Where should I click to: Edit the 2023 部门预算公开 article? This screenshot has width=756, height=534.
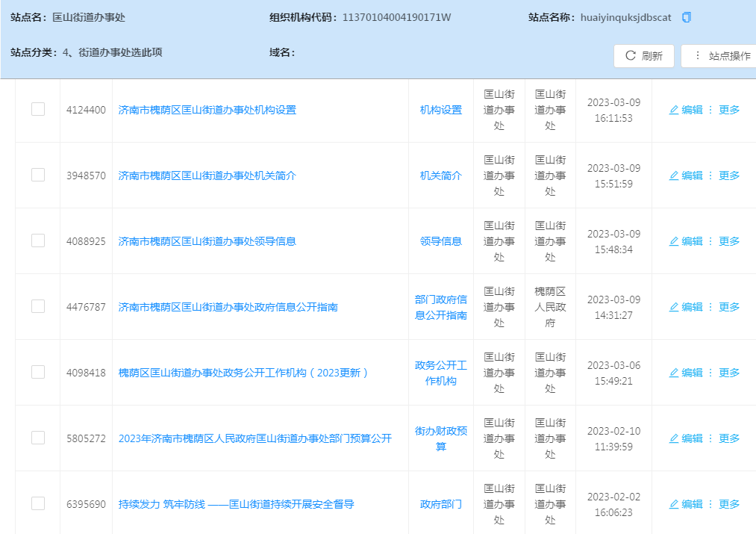pos(686,438)
